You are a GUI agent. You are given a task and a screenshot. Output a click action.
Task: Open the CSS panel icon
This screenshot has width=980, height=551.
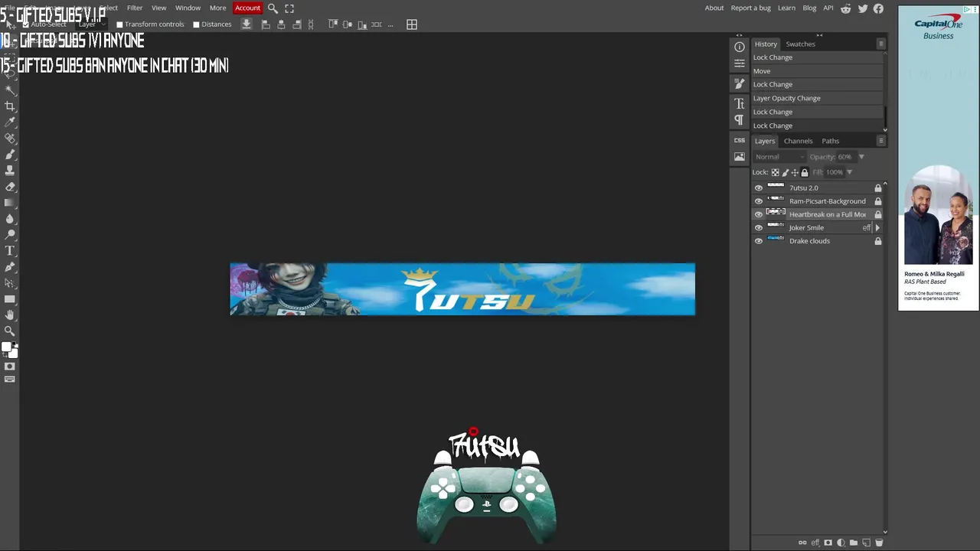(x=740, y=140)
